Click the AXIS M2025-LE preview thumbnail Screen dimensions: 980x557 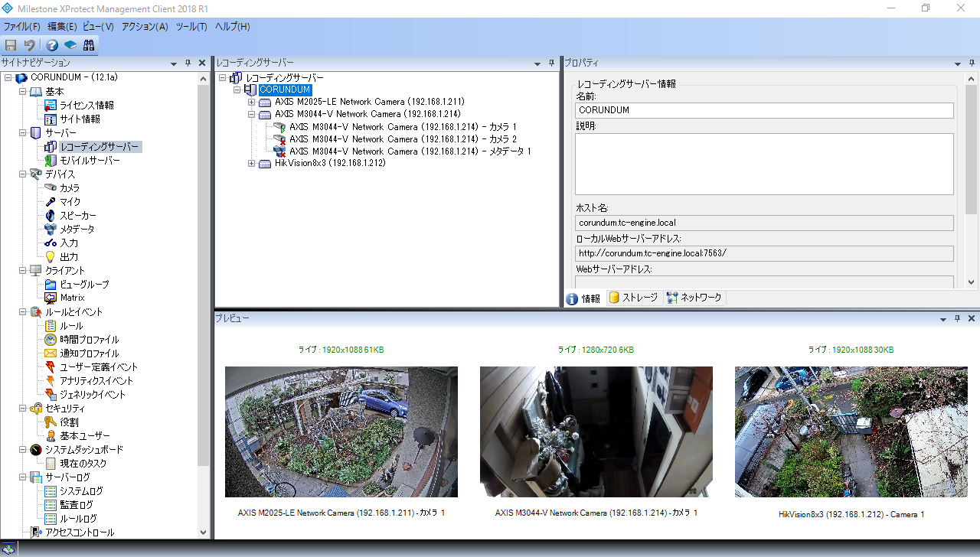[x=341, y=432]
